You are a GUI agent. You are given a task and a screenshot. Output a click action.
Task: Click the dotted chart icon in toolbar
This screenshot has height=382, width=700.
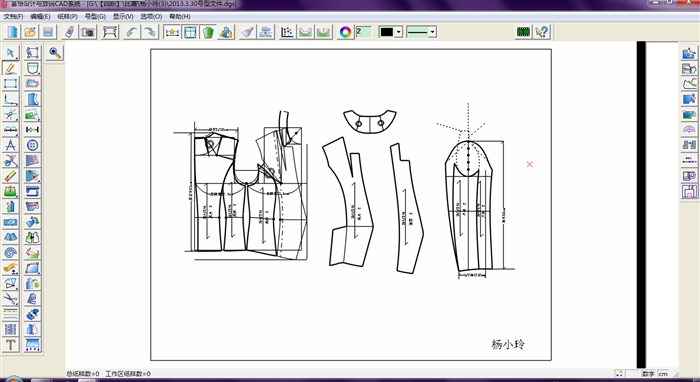tap(287, 32)
